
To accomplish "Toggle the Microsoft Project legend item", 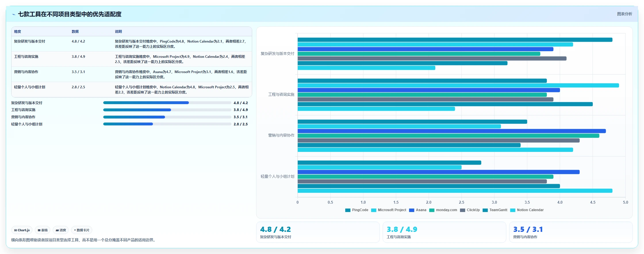I will pyautogui.click(x=388, y=210).
